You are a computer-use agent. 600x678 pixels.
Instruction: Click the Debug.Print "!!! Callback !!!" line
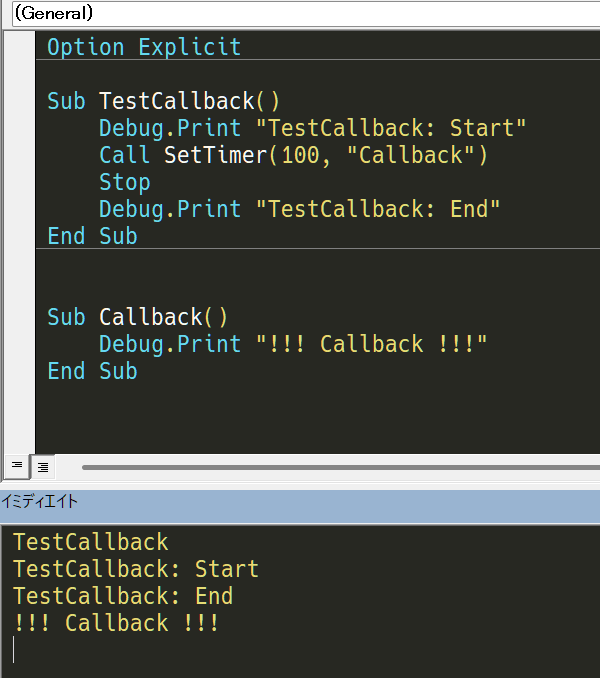click(293, 344)
